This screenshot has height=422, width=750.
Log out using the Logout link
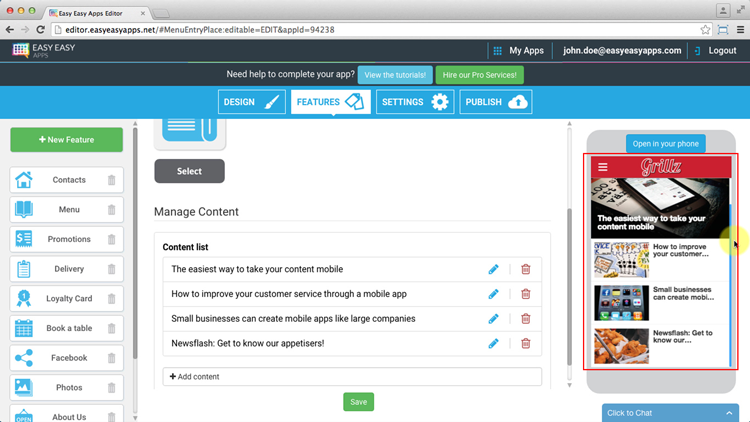click(716, 51)
